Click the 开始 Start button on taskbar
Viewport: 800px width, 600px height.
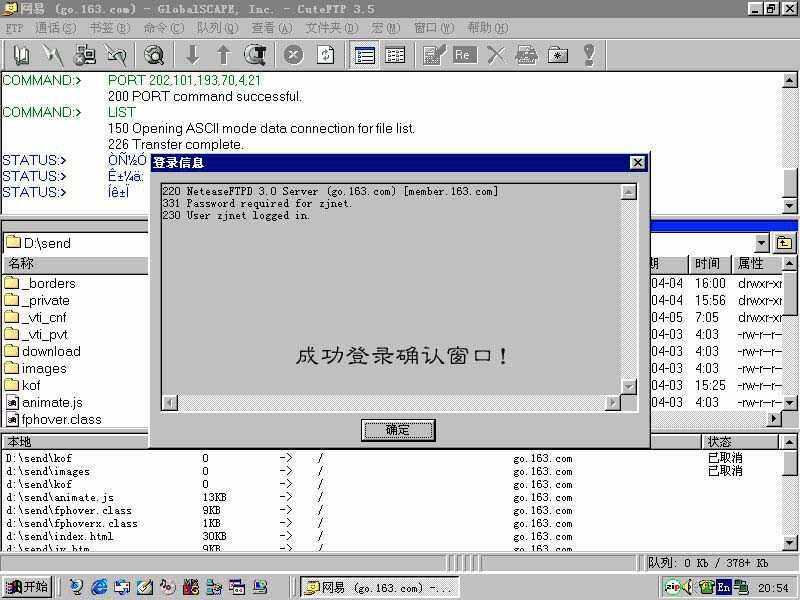pyautogui.click(x=27, y=587)
